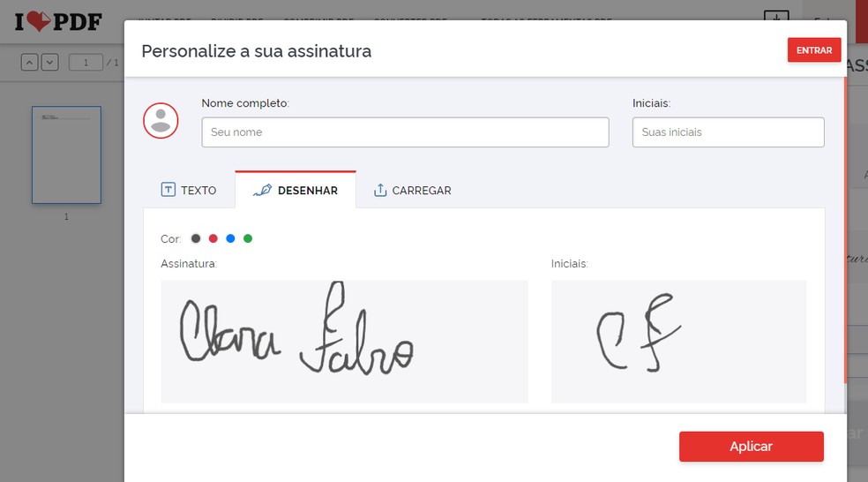Click the dialog's vertical scrollbar
The width and height of the screenshot is (868, 482).
845,230
